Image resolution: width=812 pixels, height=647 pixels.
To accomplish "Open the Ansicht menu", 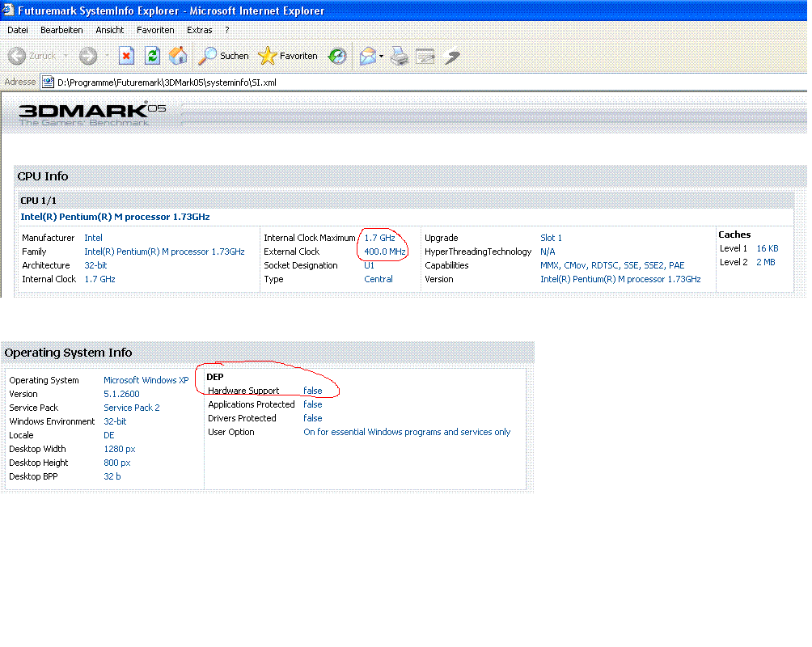I will 110,30.
